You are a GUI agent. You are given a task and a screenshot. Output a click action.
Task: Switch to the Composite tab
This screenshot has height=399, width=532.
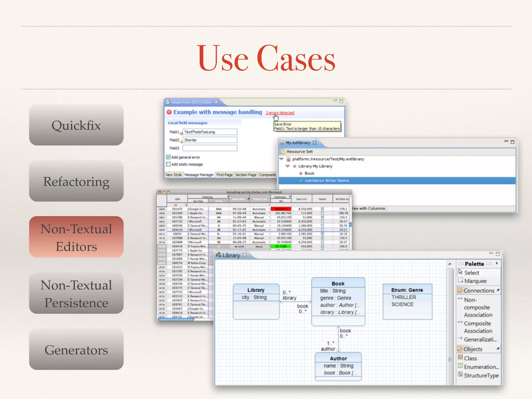pos(268,175)
